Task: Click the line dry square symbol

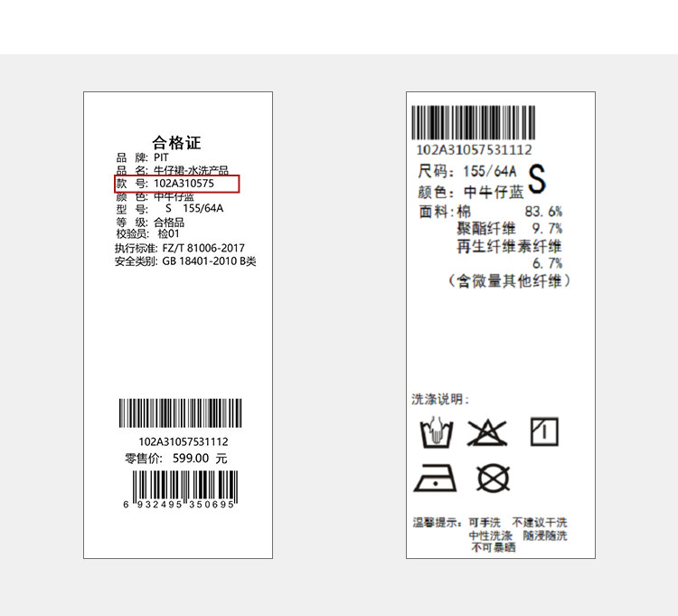Action: pyautogui.click(x=544, y=431)
